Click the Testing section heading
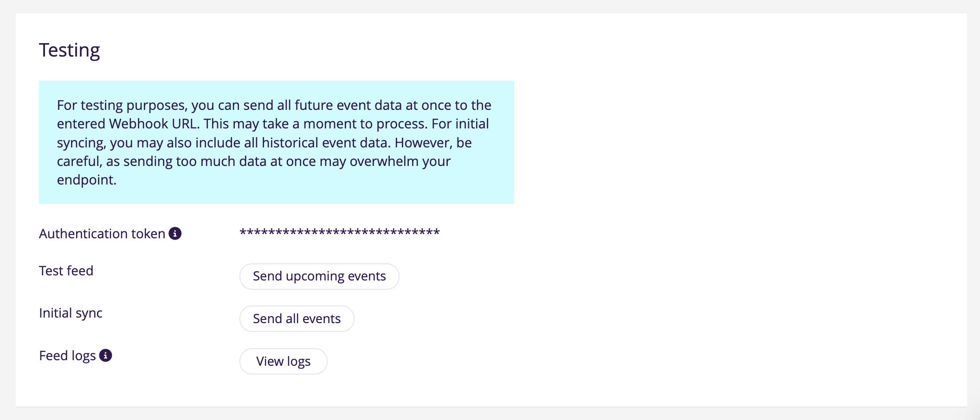980x420 pixels. (x=70, y=50)
